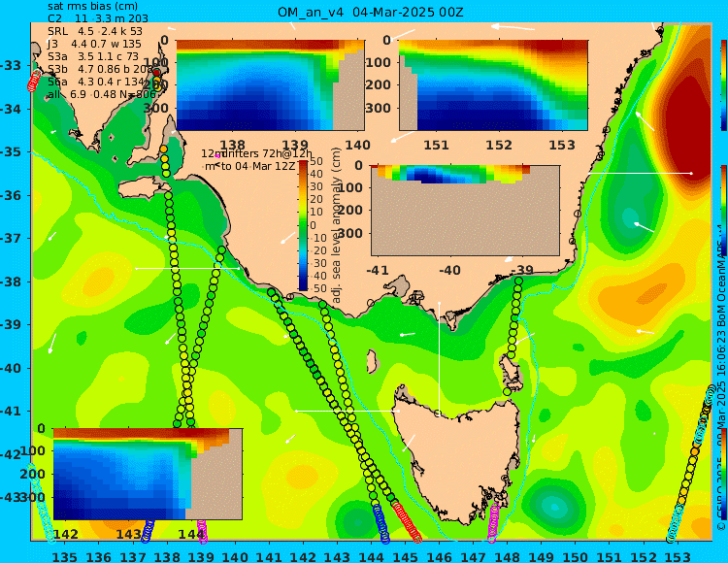
Task: Click longitude label 149 on the bottom axis
Action: [x=542, y=556]
